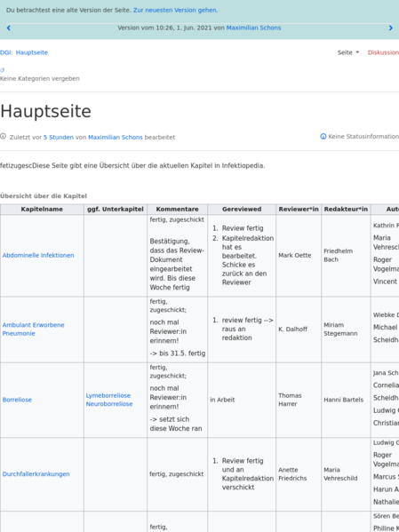The width and height of the screenshot is (399, 532).
Task: Open Ambulant Erworbene Pneumonie chapter
Action: (33, 330)
